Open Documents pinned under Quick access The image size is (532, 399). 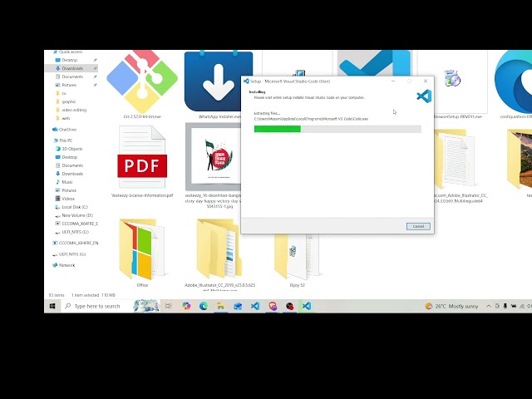tap(72, 76)
